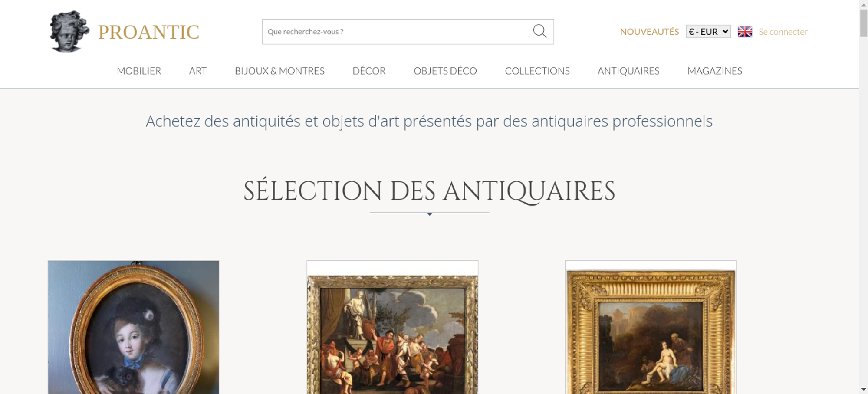The image size is (868, 394).
Task: Switch language via the UK flag icon
Action: pos(745,32)
